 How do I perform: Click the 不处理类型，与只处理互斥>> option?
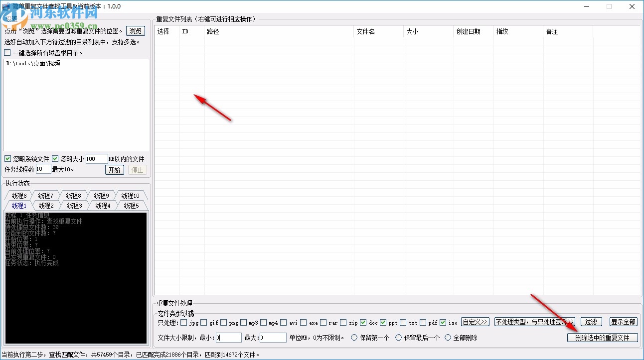coord(534,321)
